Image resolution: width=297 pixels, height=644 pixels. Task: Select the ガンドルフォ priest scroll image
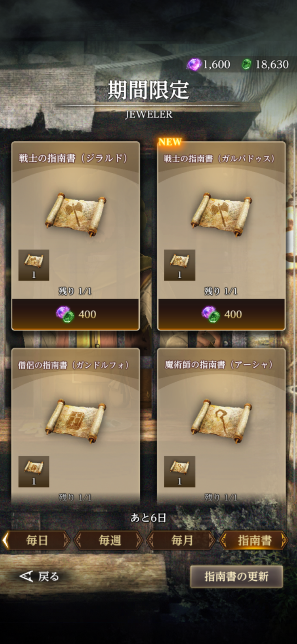point(76,421)
